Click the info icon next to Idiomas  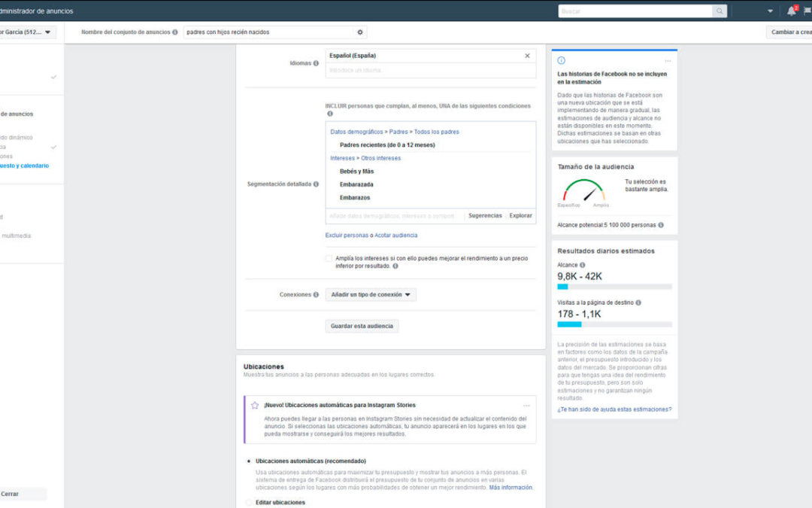point(316,63)
